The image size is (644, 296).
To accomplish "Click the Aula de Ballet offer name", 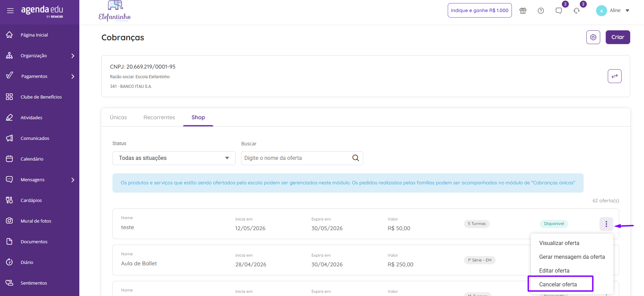I will pos(139,264).
